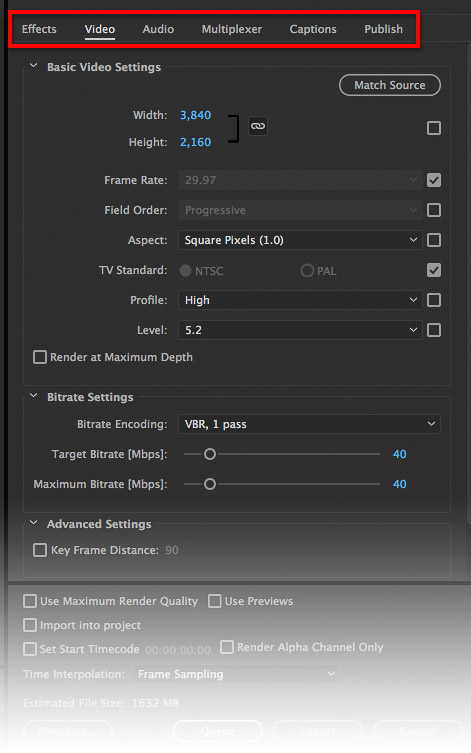Toggle the Aspect match source checkbox
Screen dimensions: 471x753
click(434, 240)
